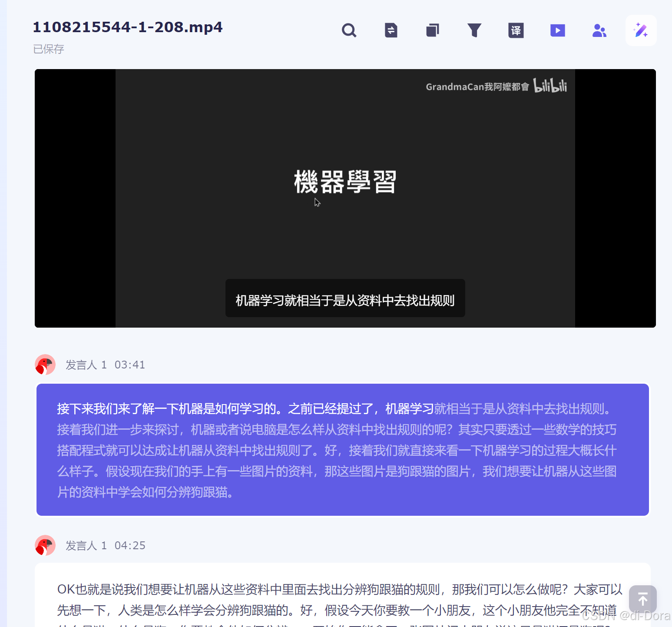
Task: Select the highlighted purple transcript paragraph
Action: [343, 450]
